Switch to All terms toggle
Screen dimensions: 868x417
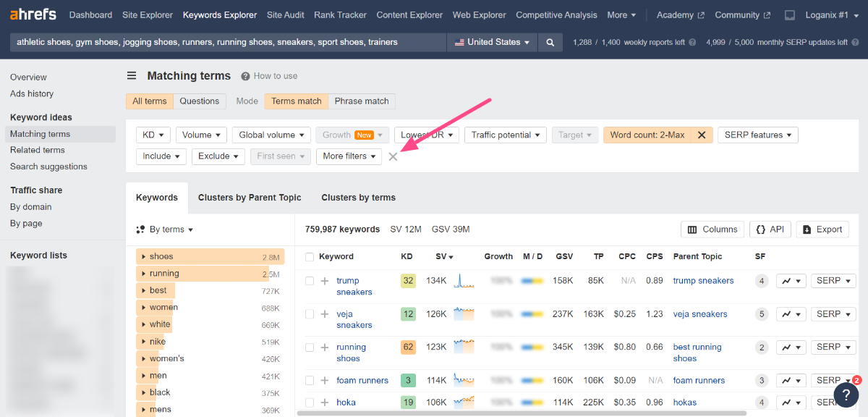point(150,101)
